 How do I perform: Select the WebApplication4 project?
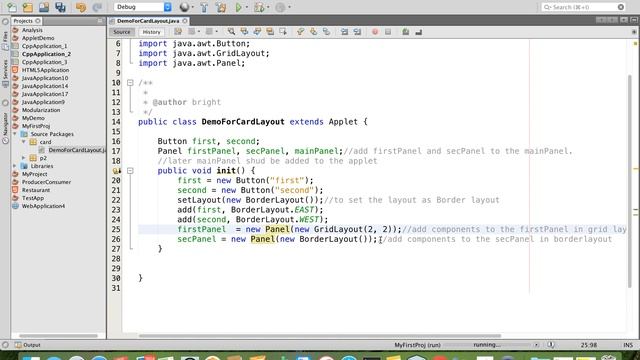click(43, 206)
